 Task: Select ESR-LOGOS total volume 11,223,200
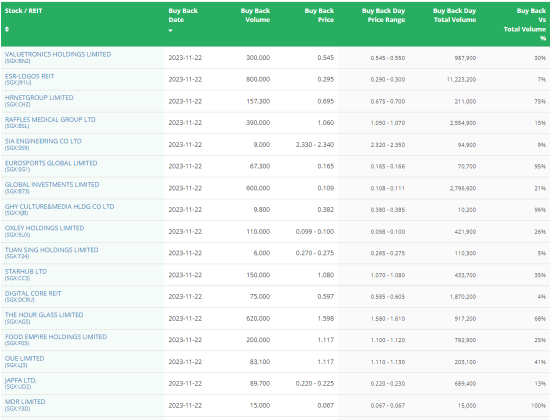point(461,79)
